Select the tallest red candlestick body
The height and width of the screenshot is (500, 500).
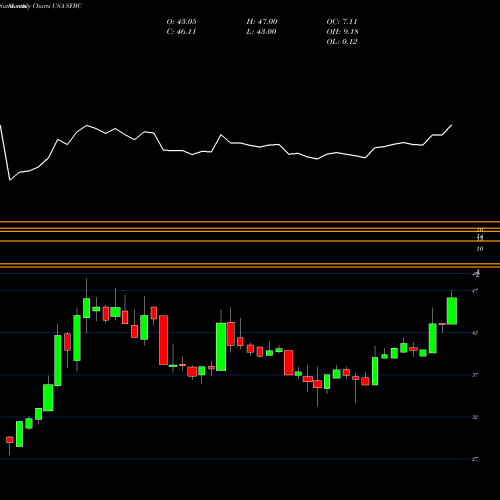pos(163,340)
